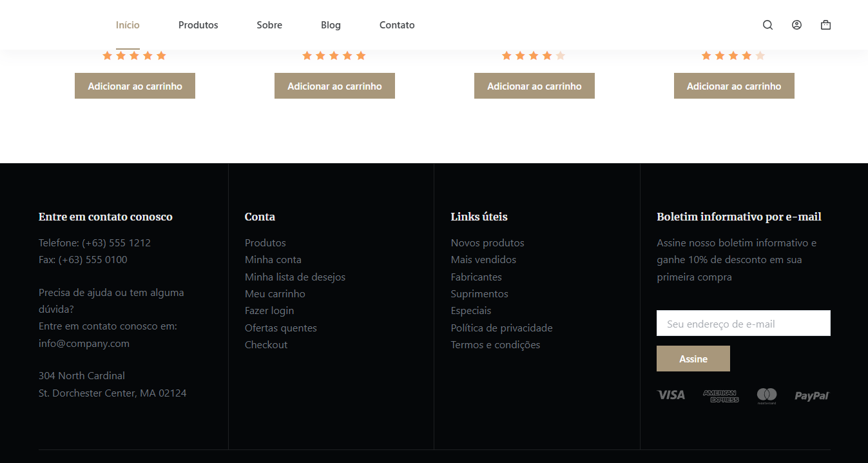Click the VISA payment logo

671,395
